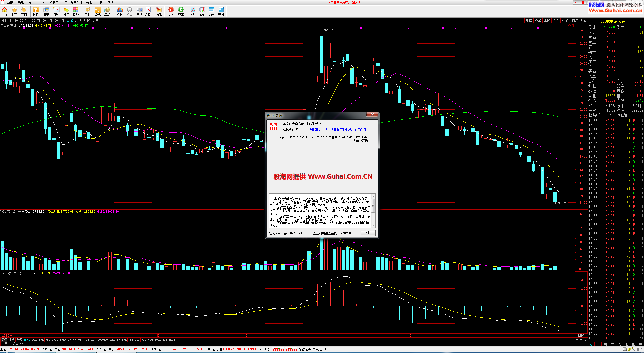Click the yellow status bar icon
Viewport: 644px width, 353px height.
point(629,349)
